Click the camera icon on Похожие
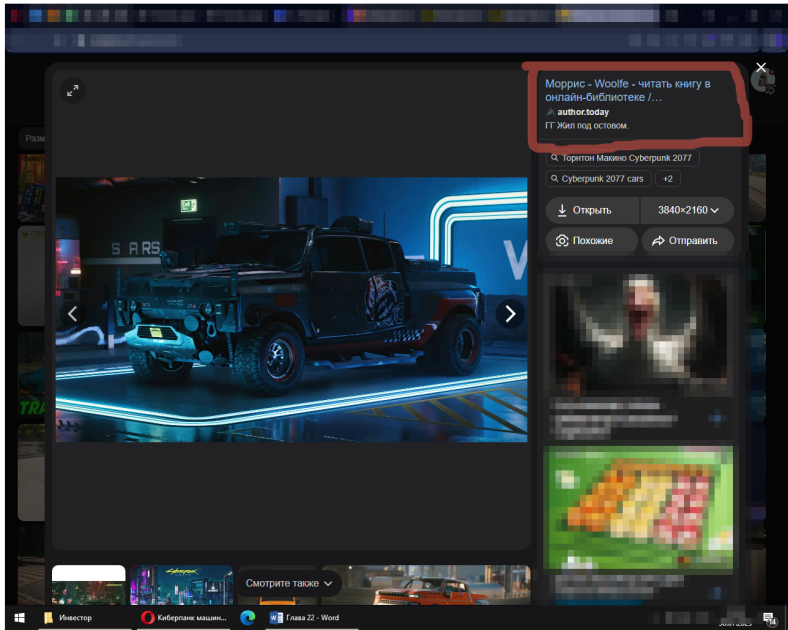This screenshot has height=630, width=788. [562, 241]
